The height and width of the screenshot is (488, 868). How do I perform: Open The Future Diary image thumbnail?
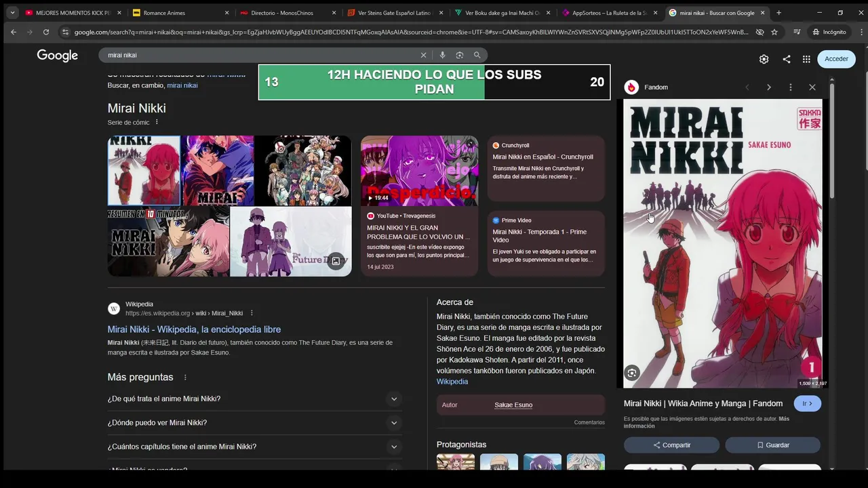[x=290, y=242]
